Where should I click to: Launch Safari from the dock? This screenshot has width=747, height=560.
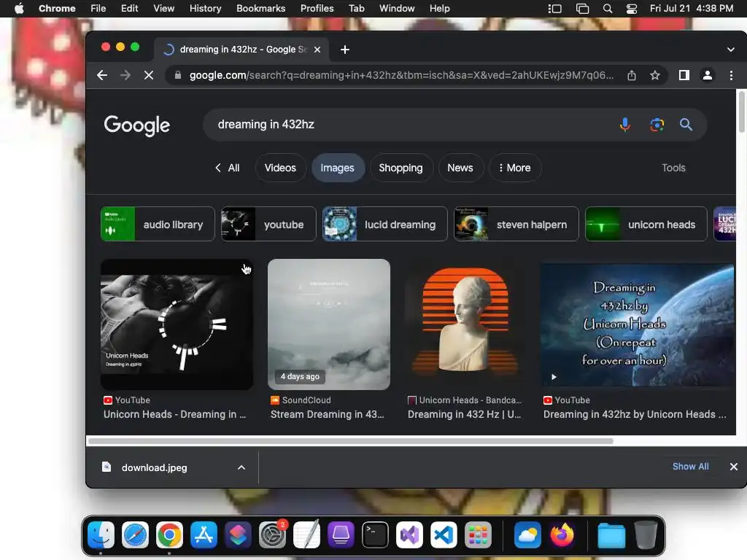135,535
